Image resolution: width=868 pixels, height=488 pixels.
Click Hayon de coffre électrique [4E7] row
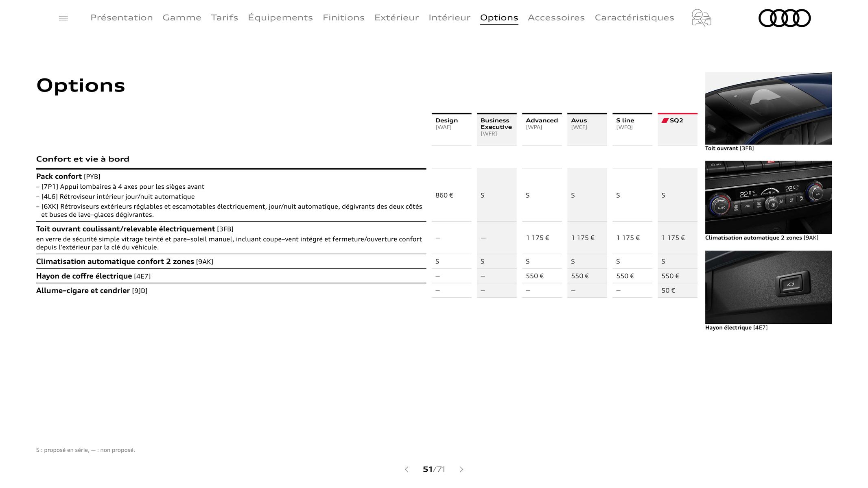[93, 276]
